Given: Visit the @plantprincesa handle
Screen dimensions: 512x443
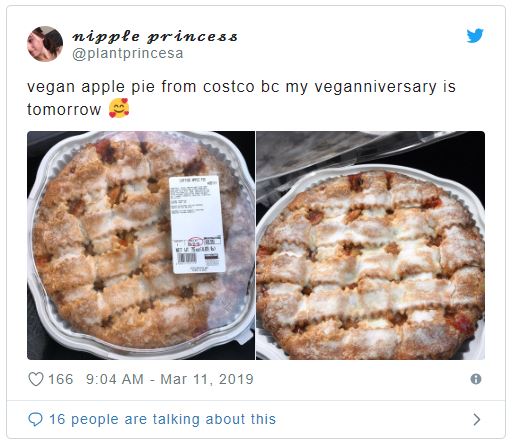Looking at the screenshot, I should [128, 53].
